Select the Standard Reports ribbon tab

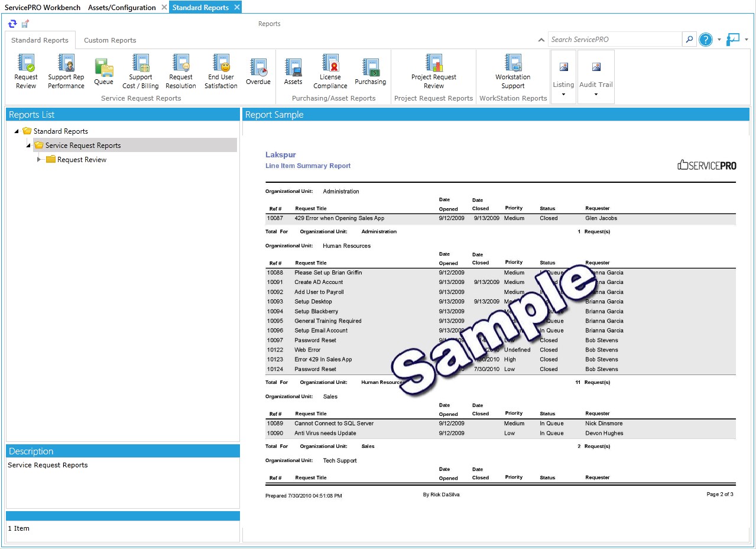(x=40, y=40)
